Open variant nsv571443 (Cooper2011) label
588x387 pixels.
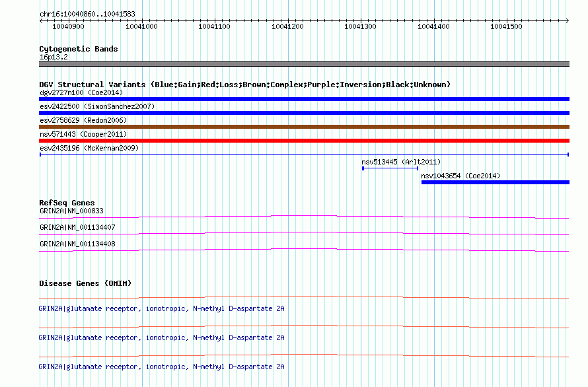83,134
